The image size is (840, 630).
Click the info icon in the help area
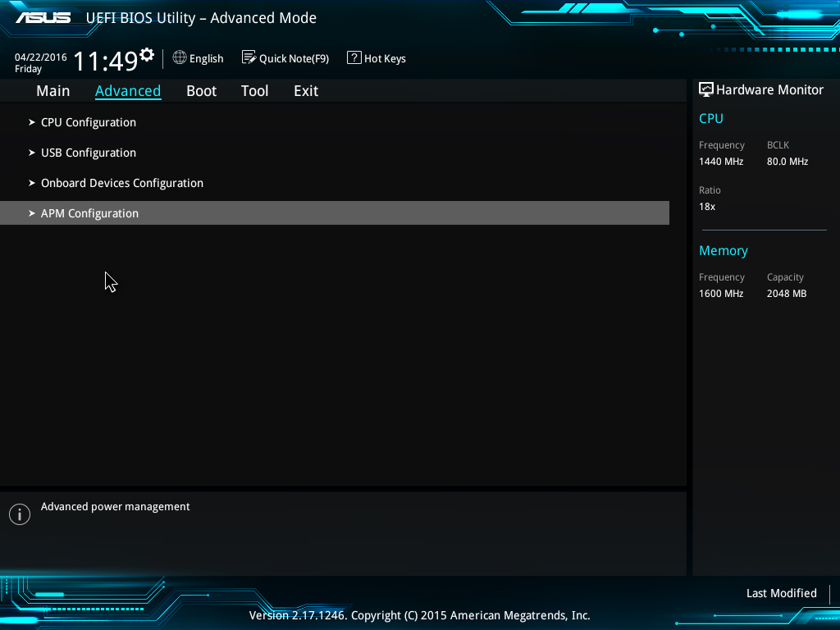(20, 514)
